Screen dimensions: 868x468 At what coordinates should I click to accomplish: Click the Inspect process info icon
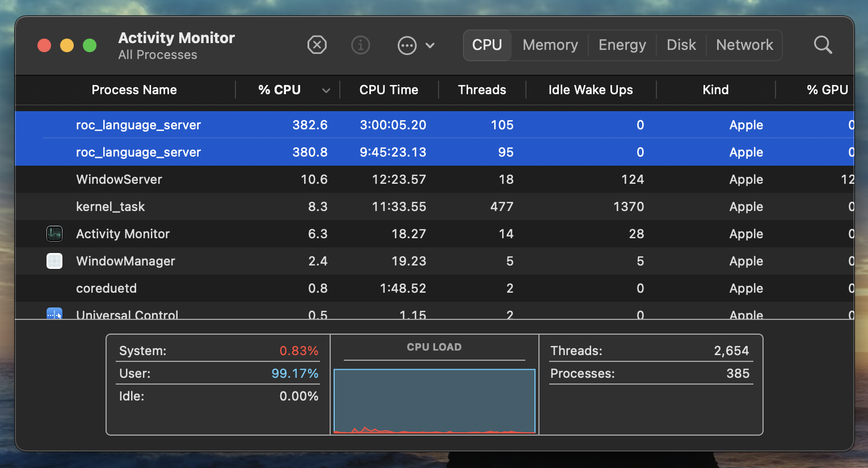click(x=360, y=45)
